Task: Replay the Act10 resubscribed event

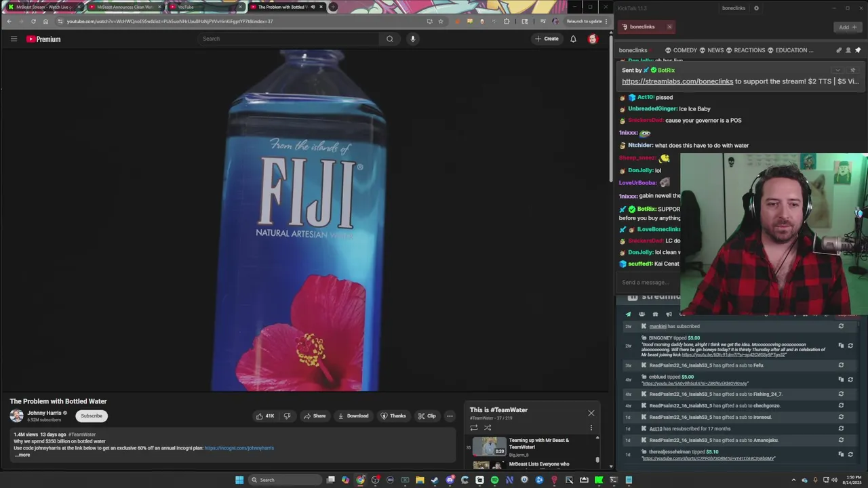Action: [841, 428]
